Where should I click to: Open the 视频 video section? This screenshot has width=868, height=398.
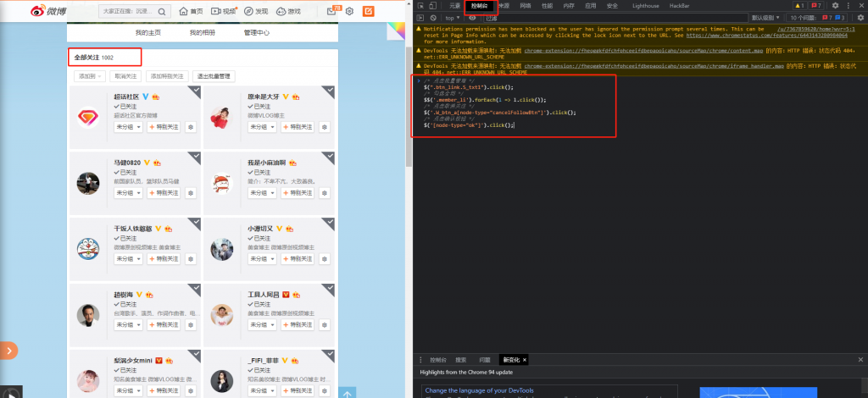coord(224,12)
